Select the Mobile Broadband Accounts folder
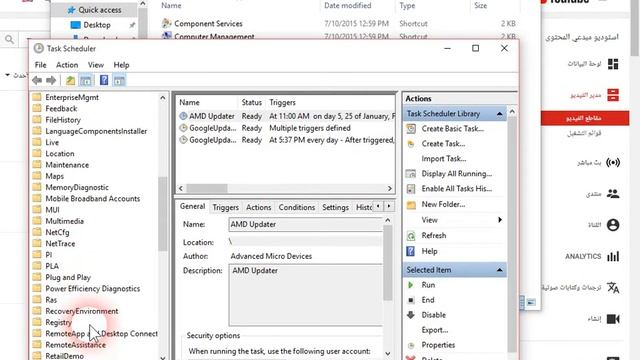Viewport: 640px width, 360px height. (93, 199)
